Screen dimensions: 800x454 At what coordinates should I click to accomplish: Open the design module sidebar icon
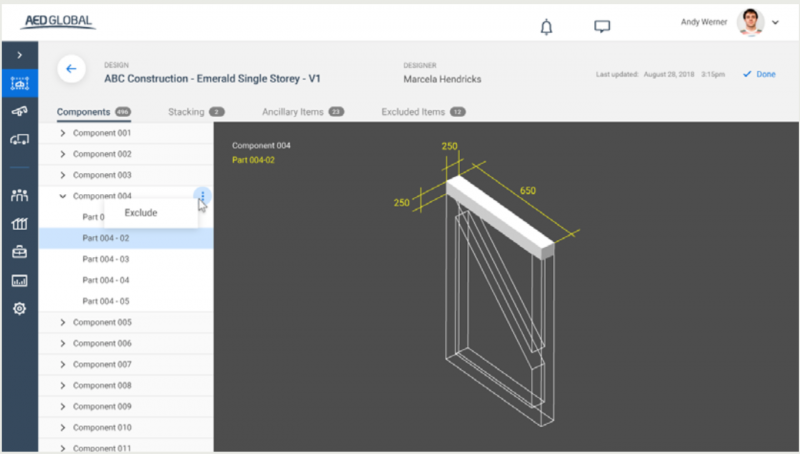[x=19, y=84]
